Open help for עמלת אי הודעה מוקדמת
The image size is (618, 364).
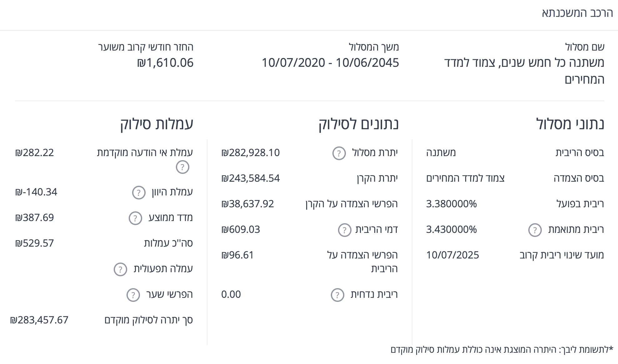(182, 167)
